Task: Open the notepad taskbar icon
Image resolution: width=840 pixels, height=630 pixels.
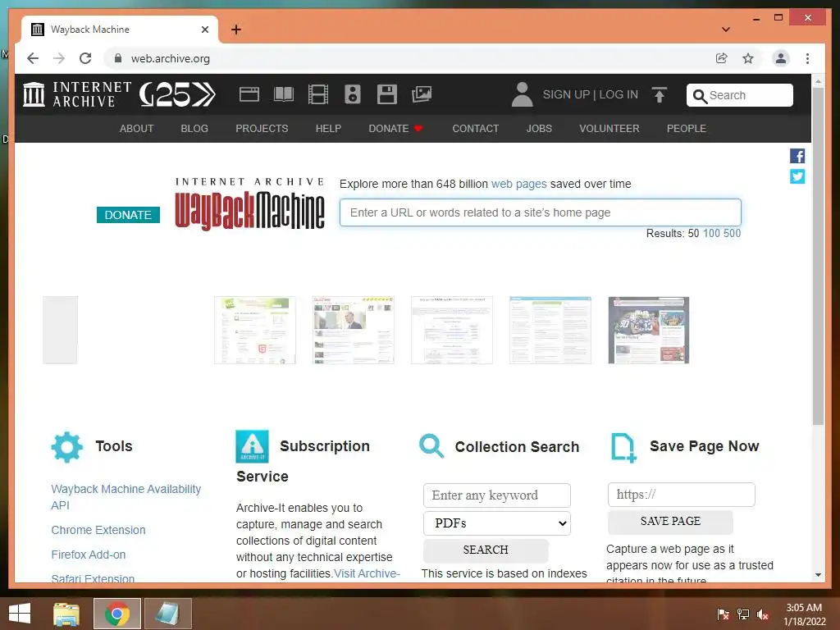Action: pos(167,614)
